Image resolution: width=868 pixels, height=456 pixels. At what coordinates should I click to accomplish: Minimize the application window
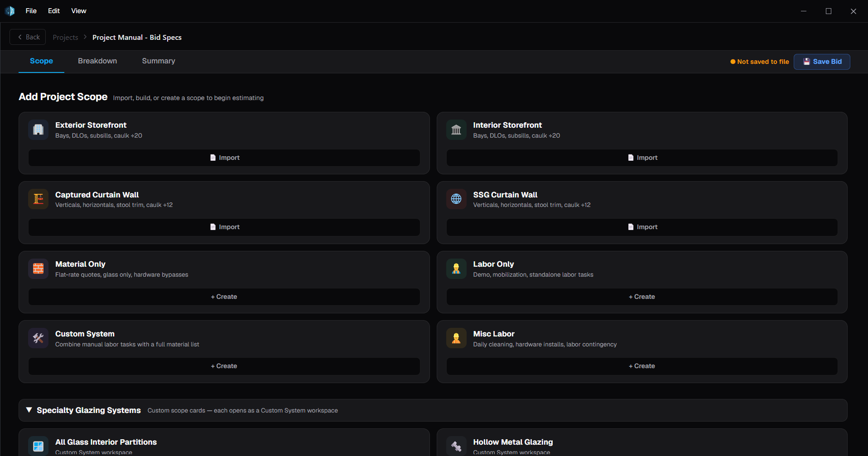click(804, 11)
